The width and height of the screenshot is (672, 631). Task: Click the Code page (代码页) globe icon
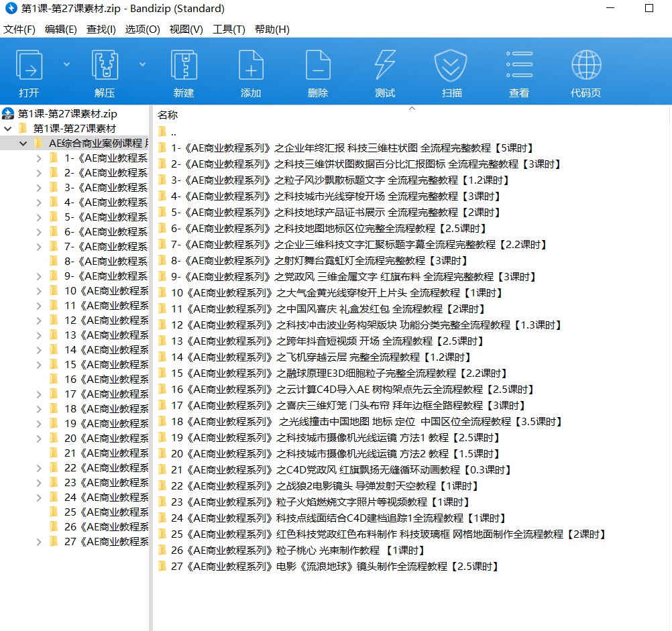(x=586, y=65)
